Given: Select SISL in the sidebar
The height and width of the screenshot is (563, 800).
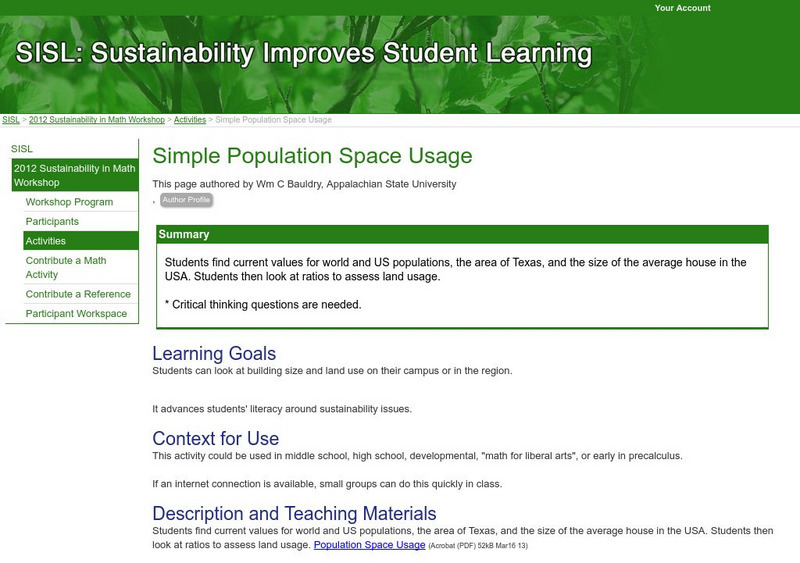Looking at the screenshot, I should coord(21,149).
